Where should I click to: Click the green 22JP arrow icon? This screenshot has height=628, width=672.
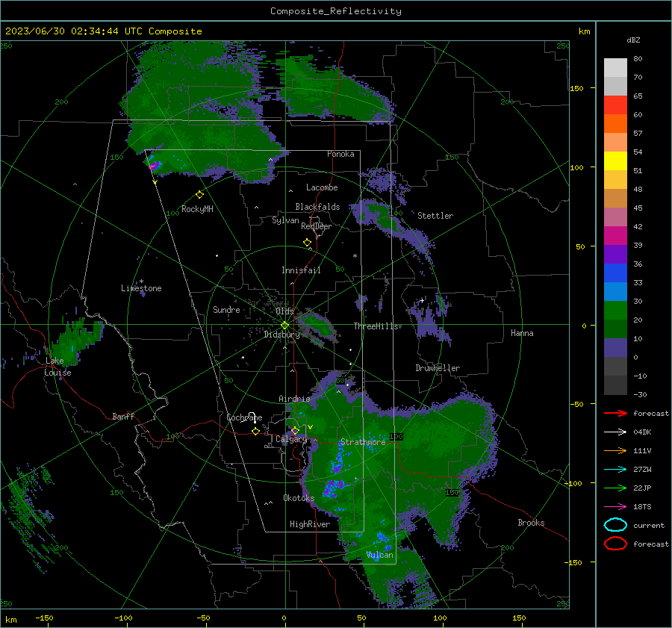615,488
